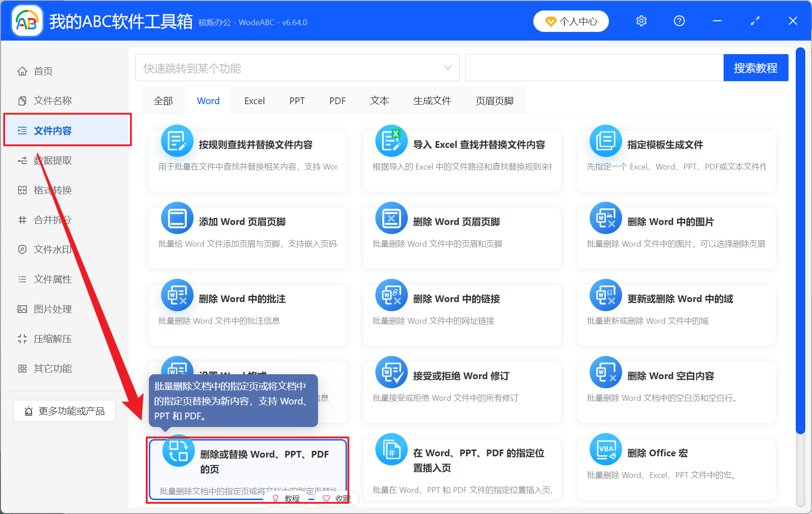Open the settings gear icon
Screen dimensions: 812x514
pos(641,21)
